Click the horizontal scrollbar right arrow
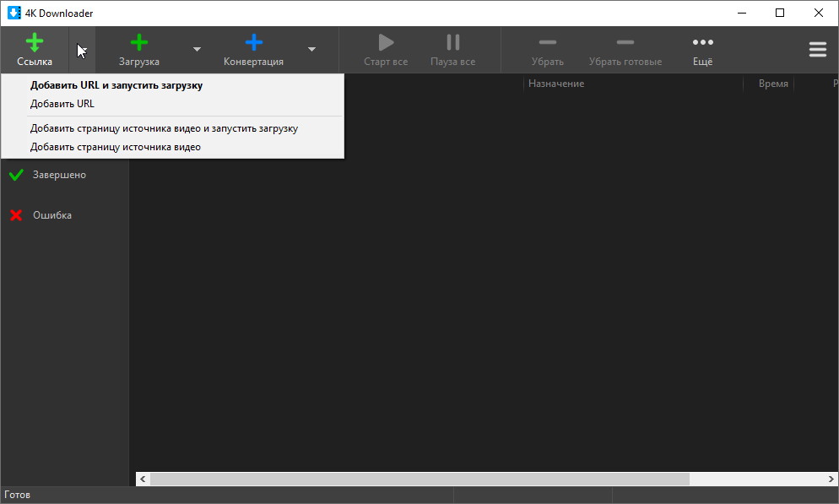The height and width of the screenshot is (504, 839). coord(831,479)
